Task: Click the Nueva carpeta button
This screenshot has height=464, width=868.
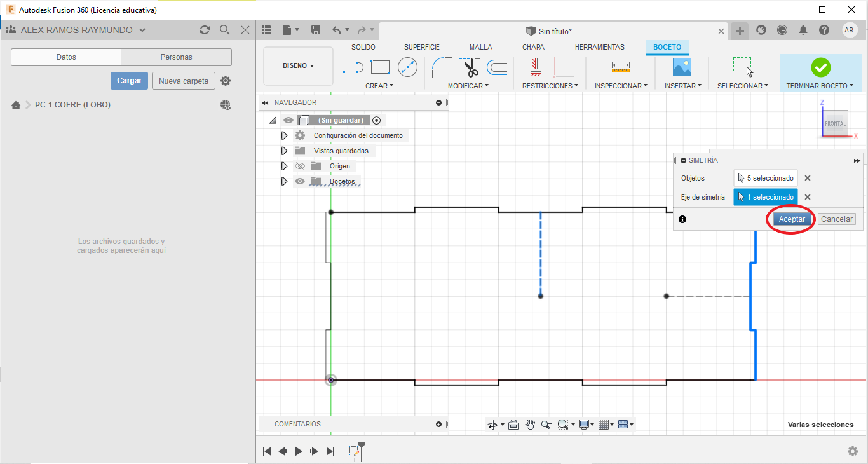Action: [184, 81]
